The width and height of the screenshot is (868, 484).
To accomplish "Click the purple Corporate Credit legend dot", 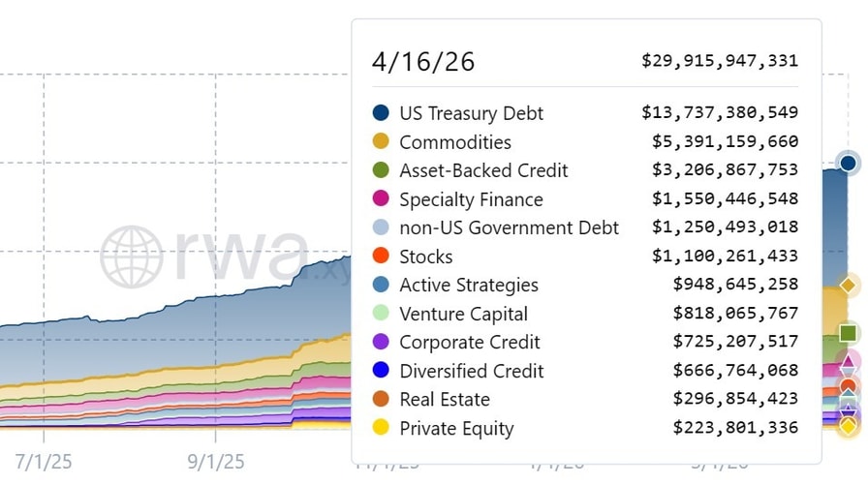I will [381, 342].
